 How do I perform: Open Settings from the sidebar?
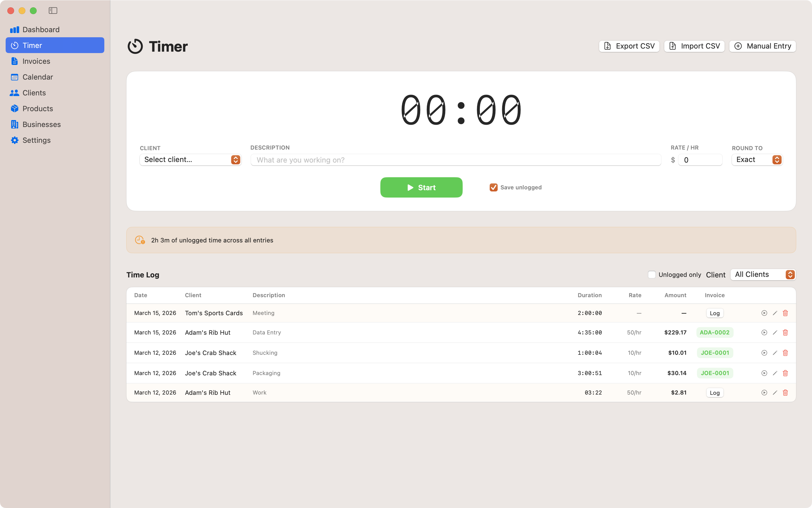pos(55,140)
